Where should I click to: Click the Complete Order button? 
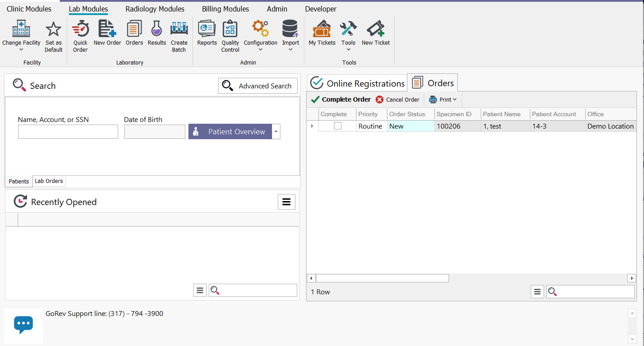click(341, 99)
